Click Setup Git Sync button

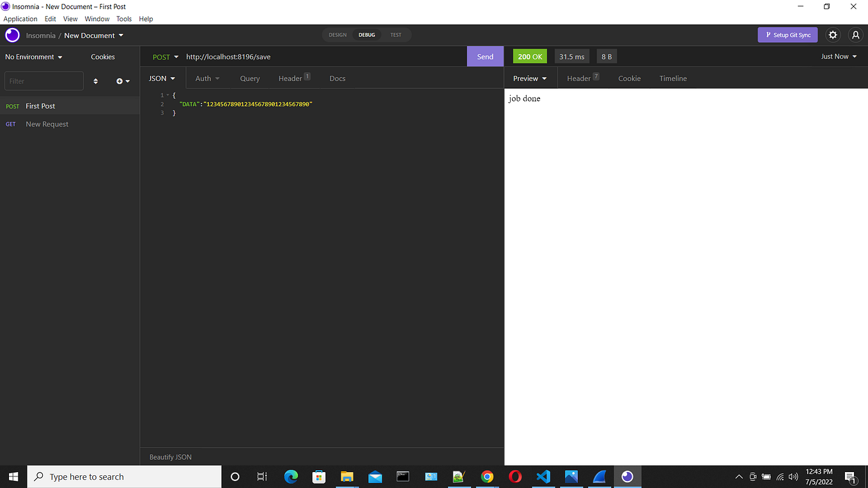(x=787, y=35)
